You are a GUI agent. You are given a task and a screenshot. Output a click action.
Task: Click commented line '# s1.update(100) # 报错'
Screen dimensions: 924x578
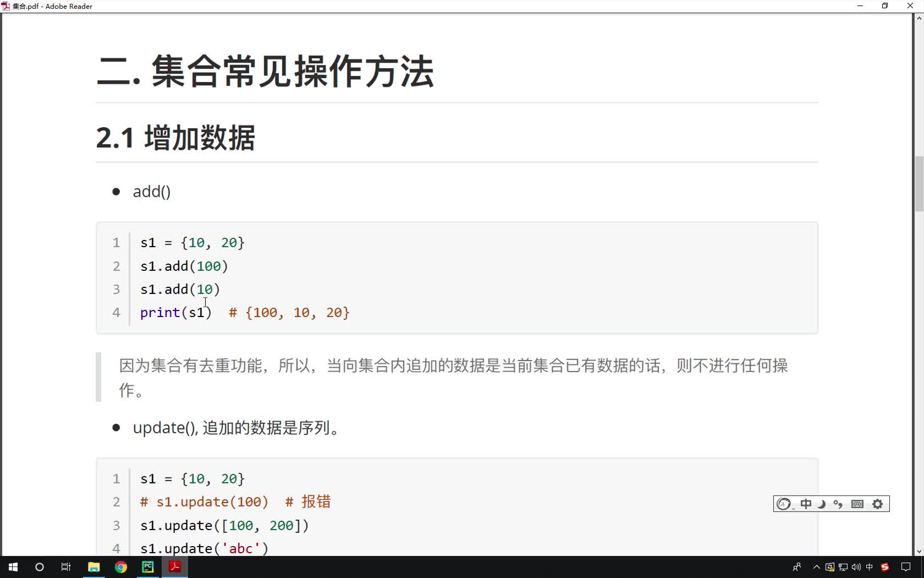tap(235, 502)
